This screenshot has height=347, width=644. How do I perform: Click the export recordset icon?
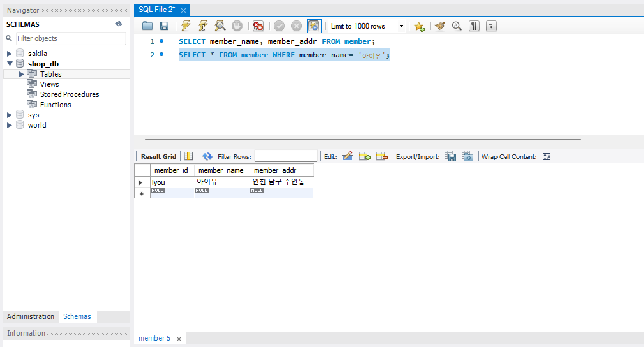pos(450,156)
